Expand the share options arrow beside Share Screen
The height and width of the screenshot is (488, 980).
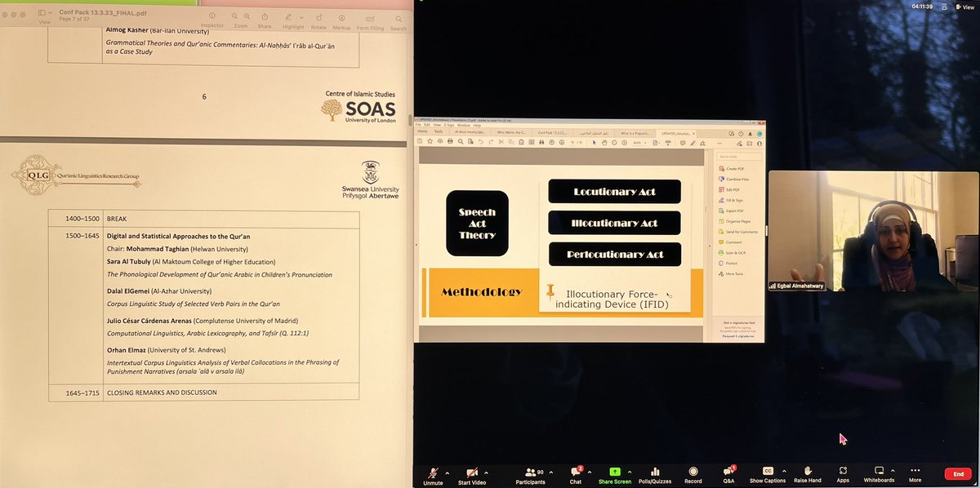[628, 472]
